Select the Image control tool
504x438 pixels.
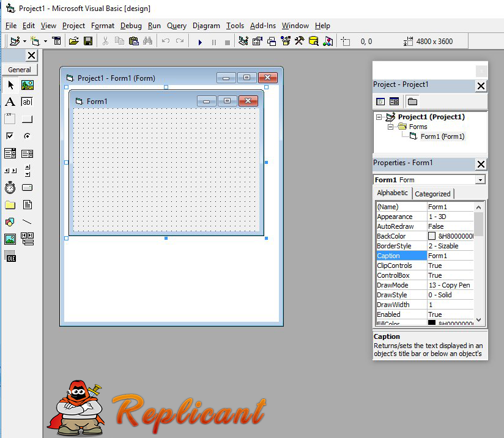coord(10,239)
